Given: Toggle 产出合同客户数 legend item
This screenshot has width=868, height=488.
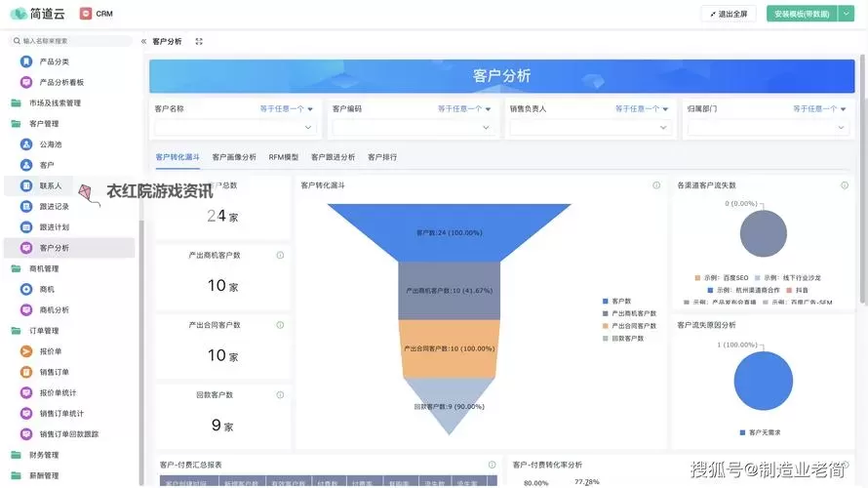Looking at the screenshot, I should click(629, 326).
